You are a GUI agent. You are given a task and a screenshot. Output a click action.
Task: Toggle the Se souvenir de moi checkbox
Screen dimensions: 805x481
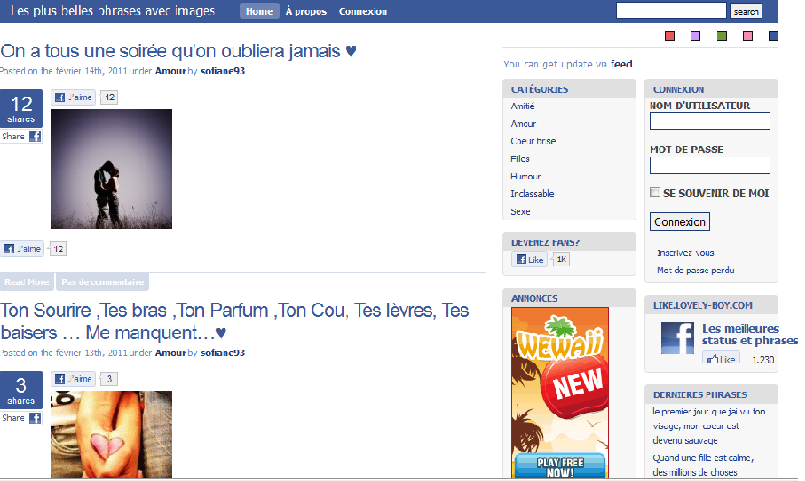pyautogui.click(x=655, y=193)
